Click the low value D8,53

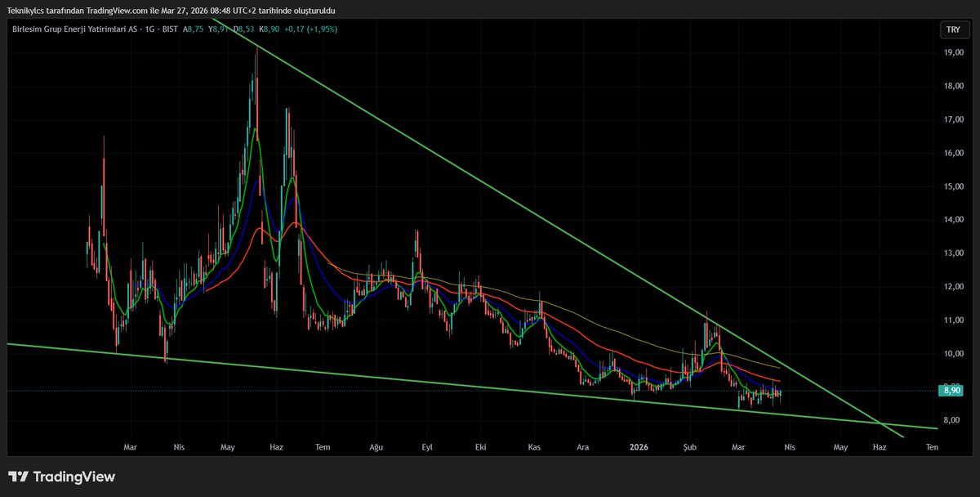click(243, 29)
